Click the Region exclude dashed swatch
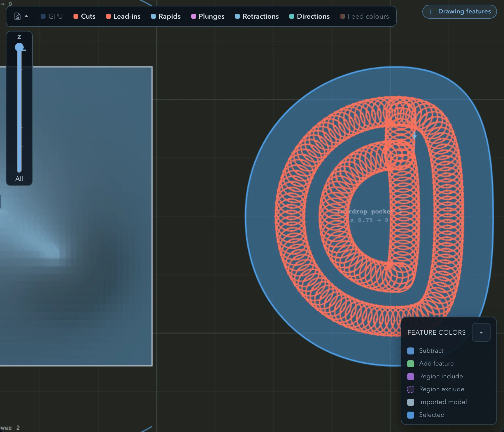504x432 pixels. 410,389
